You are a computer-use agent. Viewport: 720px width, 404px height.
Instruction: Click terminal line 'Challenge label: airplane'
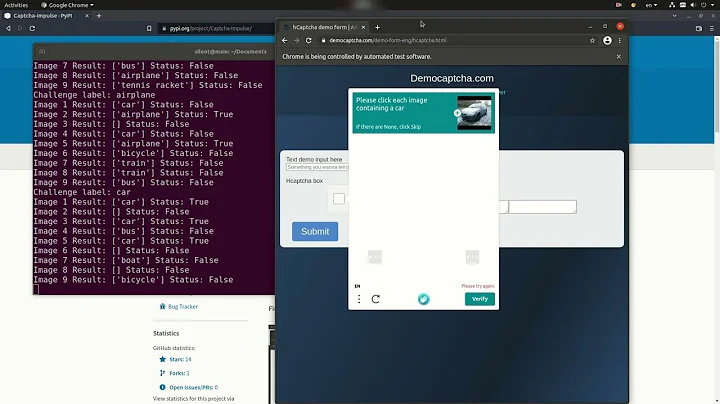pyautogui.click(x=94, y=95)
